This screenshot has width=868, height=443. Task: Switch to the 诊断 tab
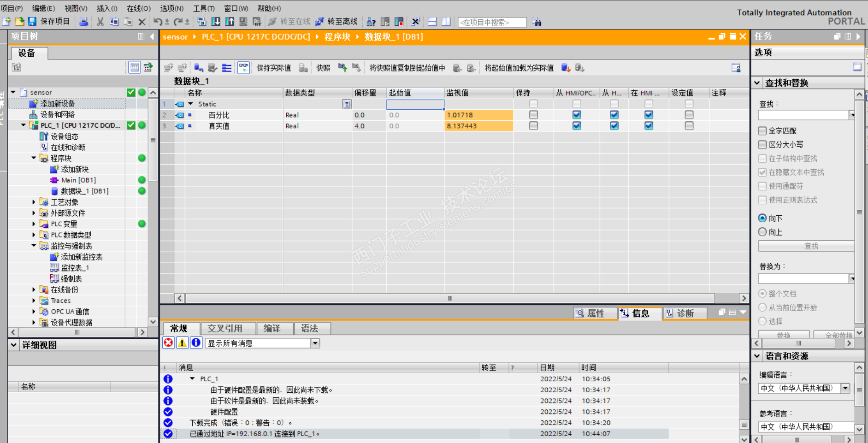coord(685,313)
